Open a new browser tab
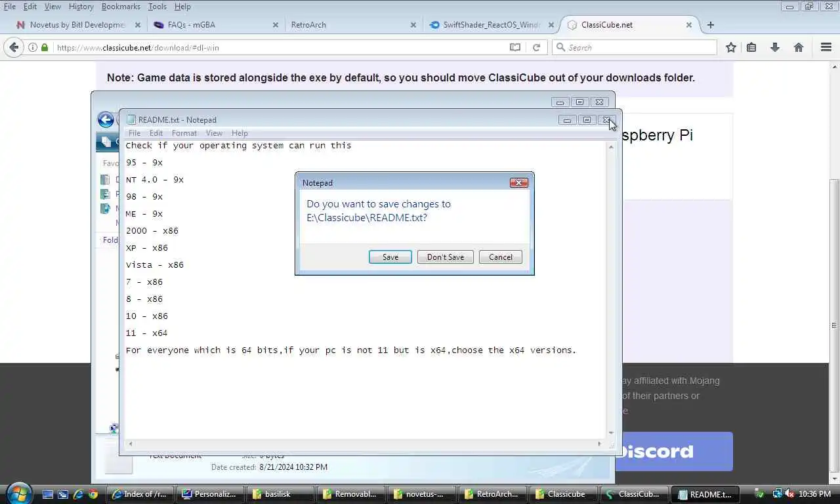 pyautogui.click(x=711, y=25)
